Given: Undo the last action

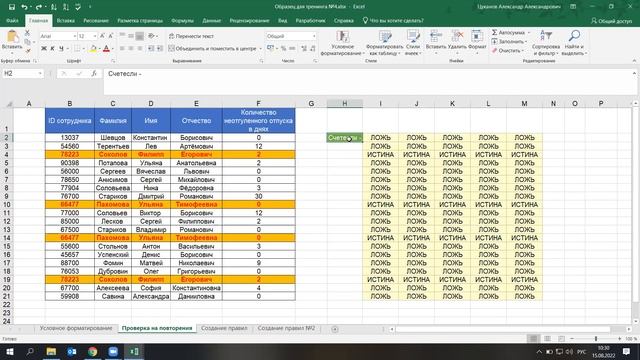Looking at the screenshot, I should pos(24,7).
